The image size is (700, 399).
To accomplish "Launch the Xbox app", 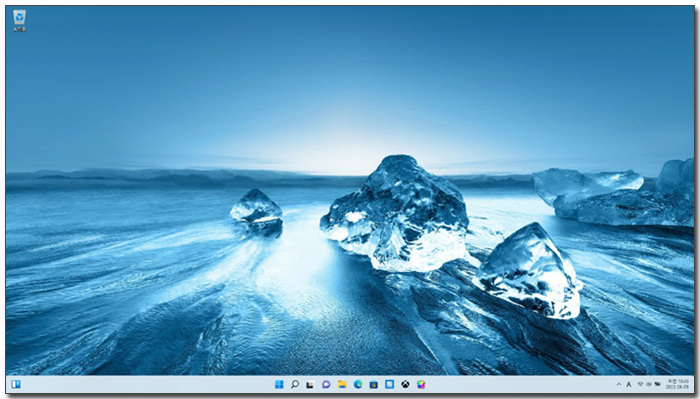I will click(405, 384).
